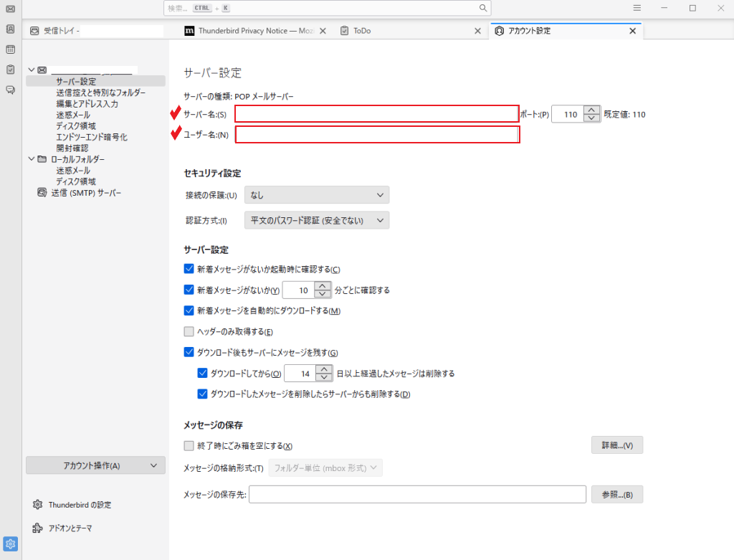Click the settings gear icon at bottom left

coord(10,543)
